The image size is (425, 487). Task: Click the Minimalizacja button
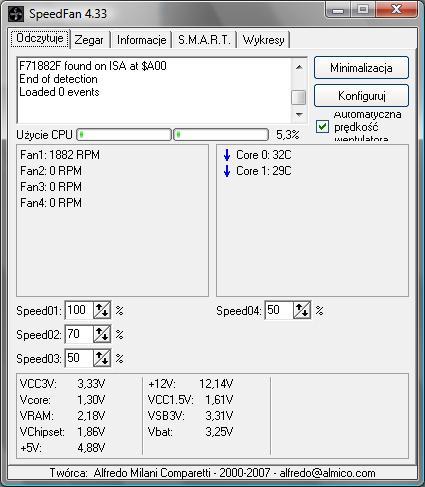point(361,68)
